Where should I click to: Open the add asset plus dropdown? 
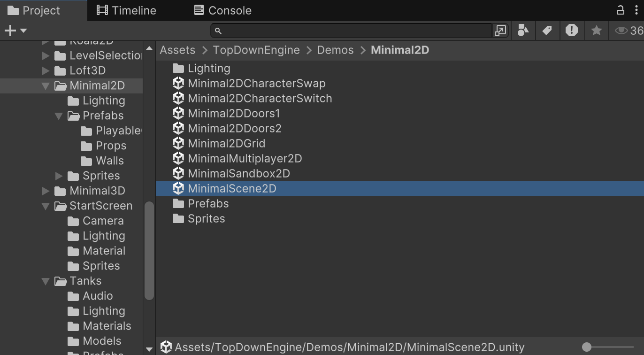click(15, 31)
